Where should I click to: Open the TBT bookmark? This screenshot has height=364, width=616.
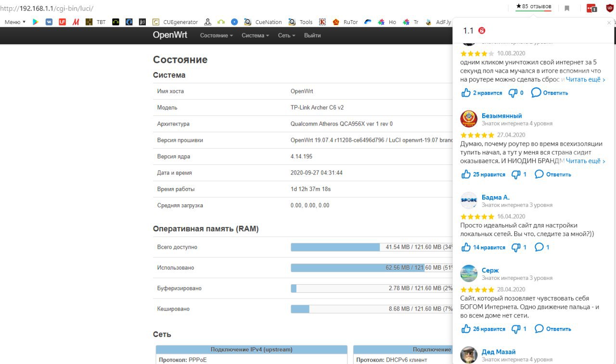click(x=96, y=22)
